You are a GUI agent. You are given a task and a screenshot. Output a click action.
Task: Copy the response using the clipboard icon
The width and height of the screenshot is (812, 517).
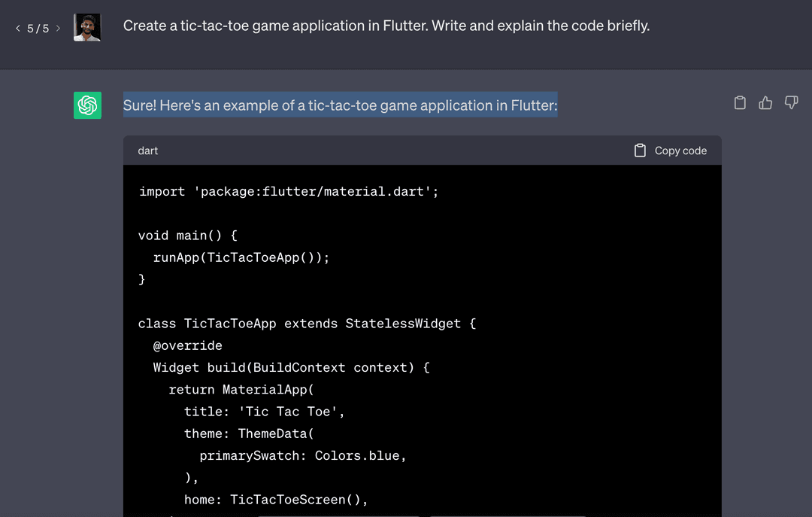point(740,102)
